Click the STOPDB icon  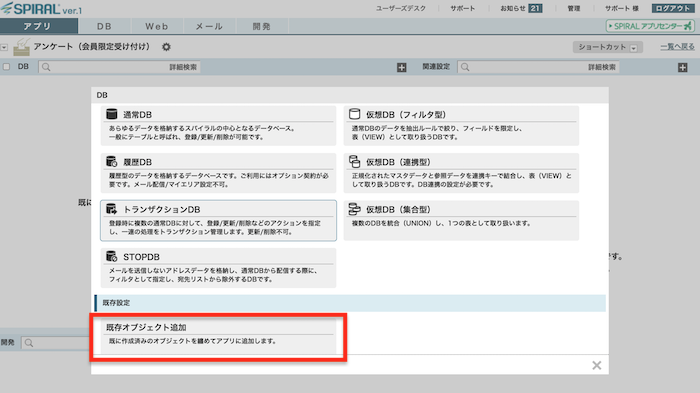pyautogui.click(x=112, y=256)
